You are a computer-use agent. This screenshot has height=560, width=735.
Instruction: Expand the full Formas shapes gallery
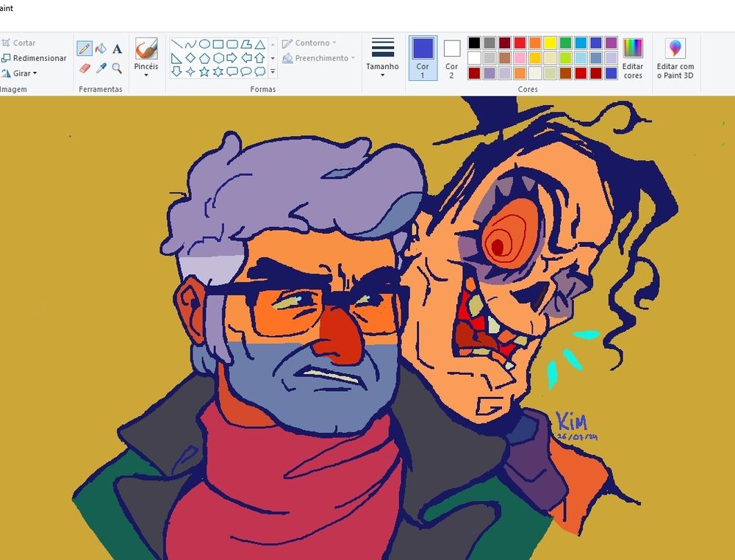pyautogui.click(x=273, y=72)
